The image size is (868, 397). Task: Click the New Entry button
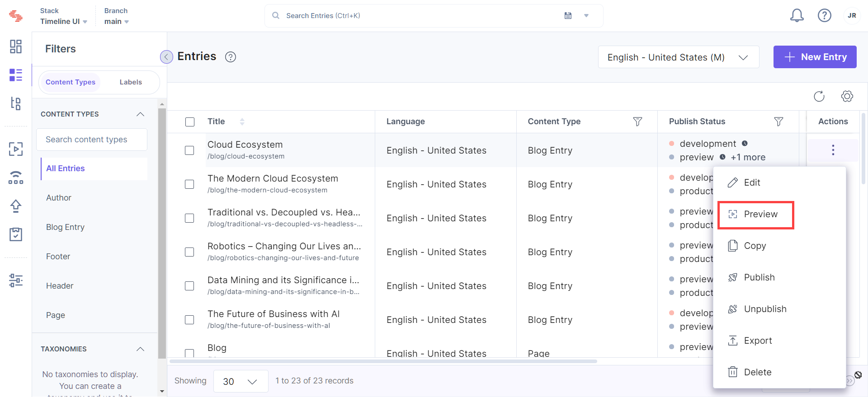pyautogui.click(x=815, y=57)
